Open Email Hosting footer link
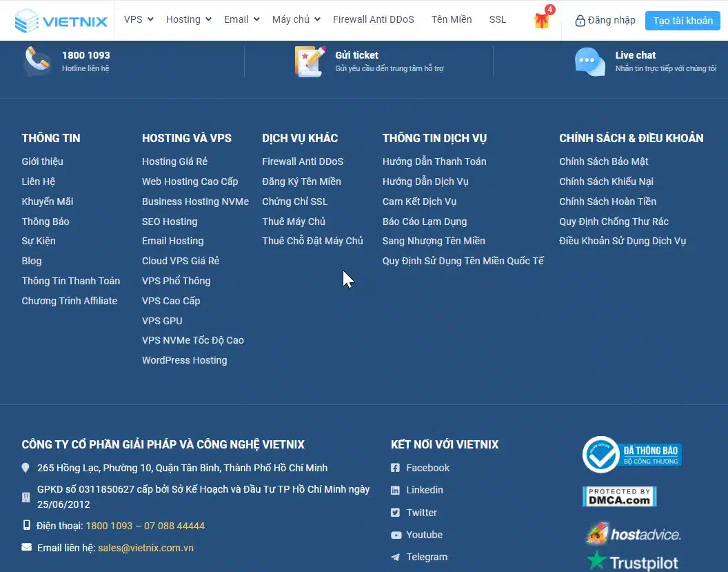Viewport: 728px width, 572px height. 173,241
